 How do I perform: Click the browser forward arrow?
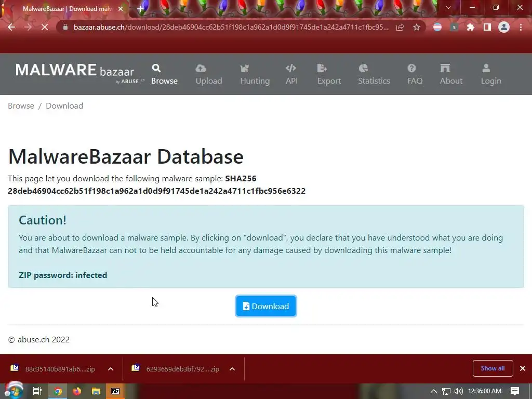coord(28,27)
